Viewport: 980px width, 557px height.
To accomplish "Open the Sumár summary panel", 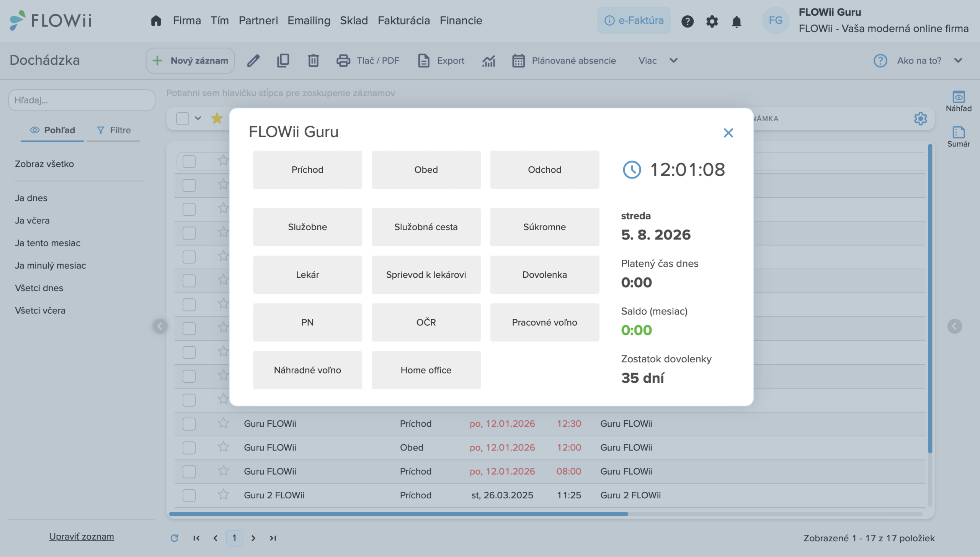I will coord(959,137).
